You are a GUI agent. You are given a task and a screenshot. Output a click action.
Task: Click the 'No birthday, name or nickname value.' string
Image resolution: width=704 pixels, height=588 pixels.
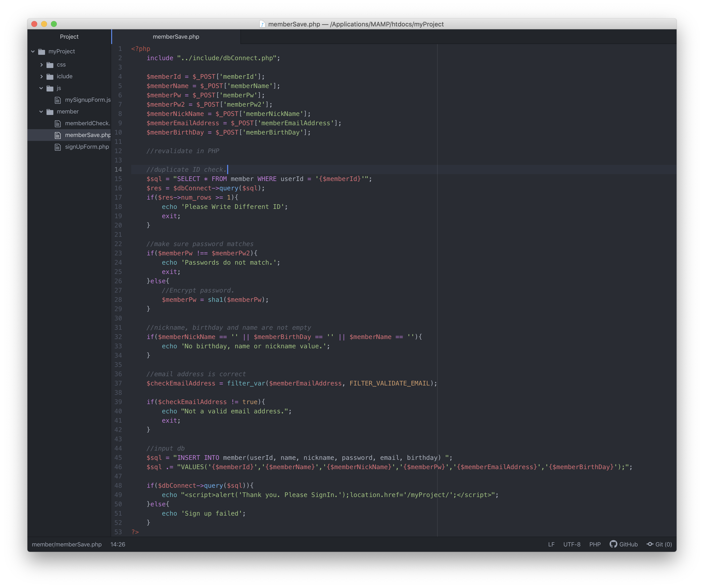point(254,346)
